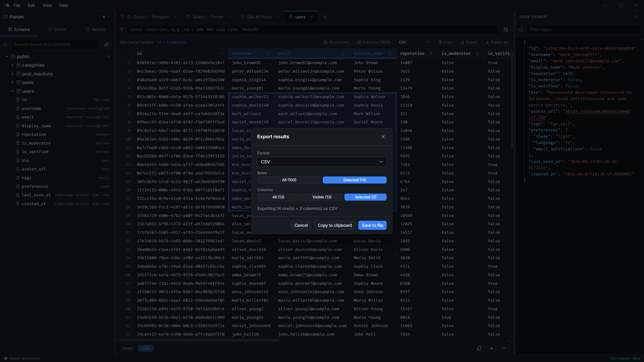Click Copy to clipboard button
Viewport: 644px width, 362px height.
pyautogui.click(x=335, y=225)
